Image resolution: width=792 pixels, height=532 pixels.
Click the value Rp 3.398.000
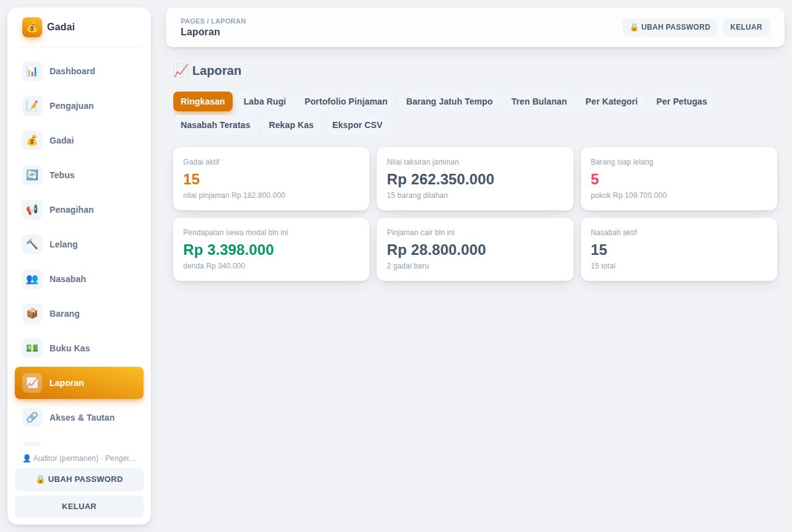pos(228,250)
